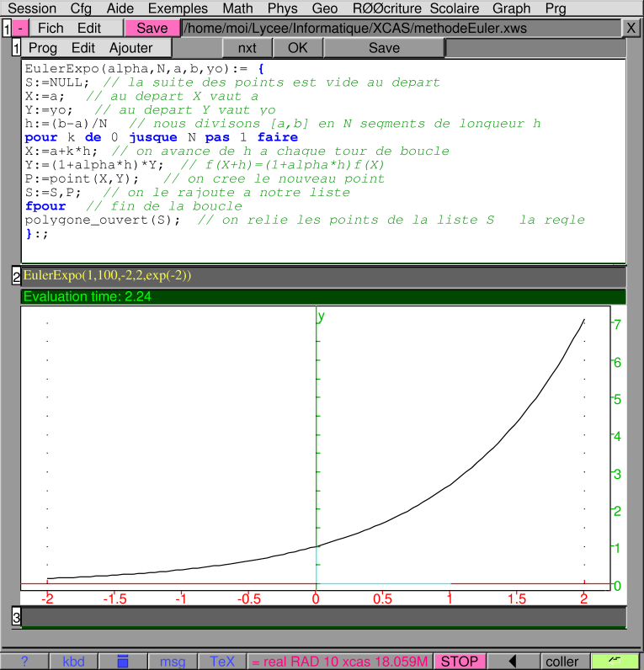The width and height of the screenshot is (644, 670).
Task: Click the TeX button
Action: 222,662
